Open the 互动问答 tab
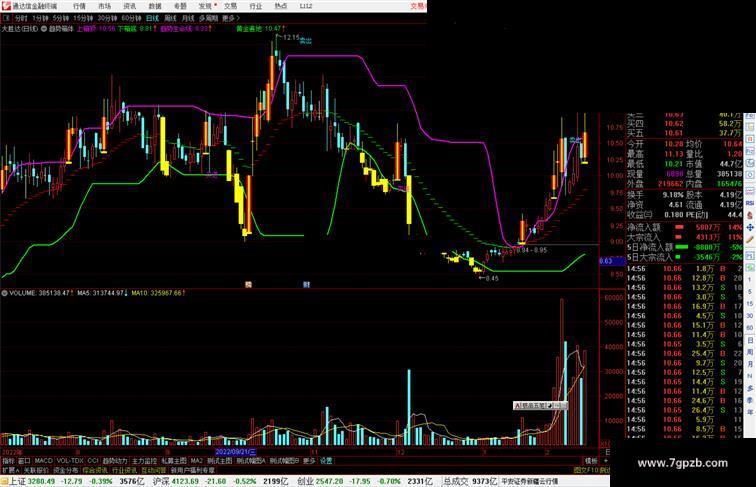The width and height of the screenshot is (756, 487). [154, 470]
